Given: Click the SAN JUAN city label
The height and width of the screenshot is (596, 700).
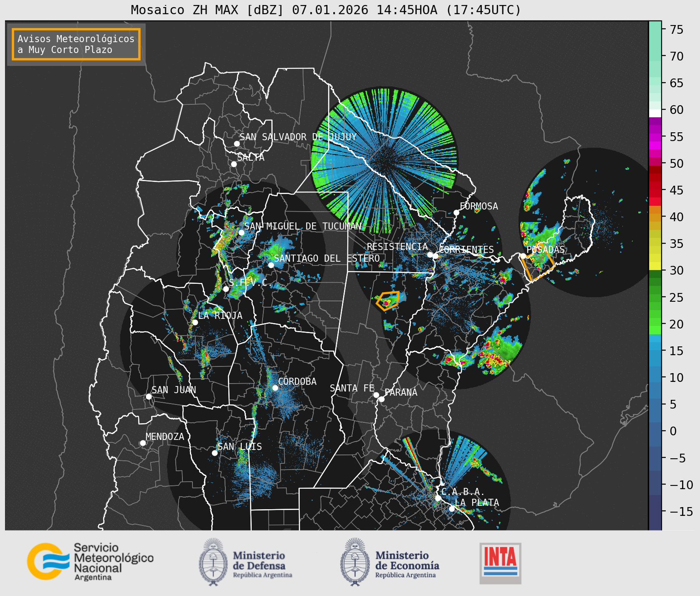Looking at the screenshot, I should click(x=174, y=390).
